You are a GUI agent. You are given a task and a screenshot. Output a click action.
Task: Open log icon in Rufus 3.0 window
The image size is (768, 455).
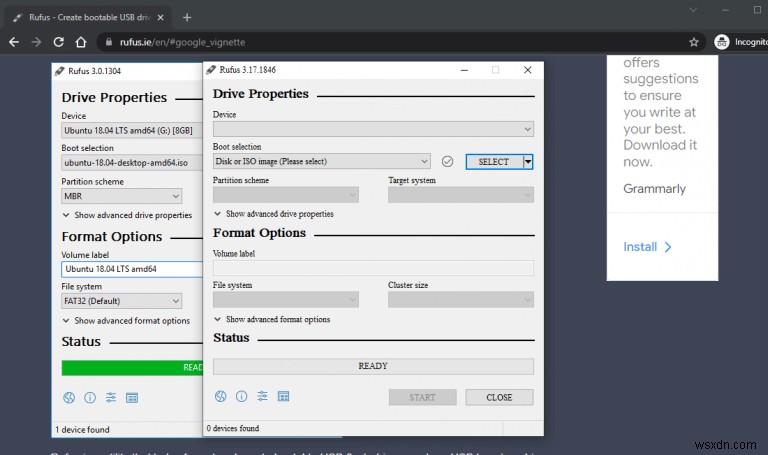point(132,398)
